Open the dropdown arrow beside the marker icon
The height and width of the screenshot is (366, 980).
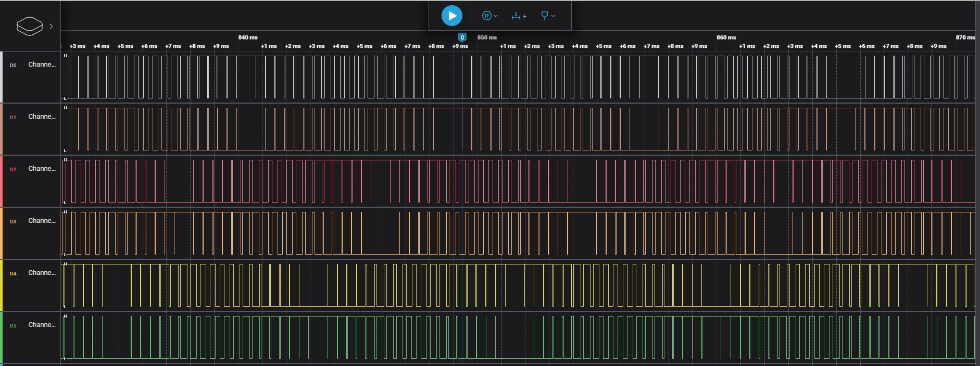pyautogui.click(x=553, y=16)
